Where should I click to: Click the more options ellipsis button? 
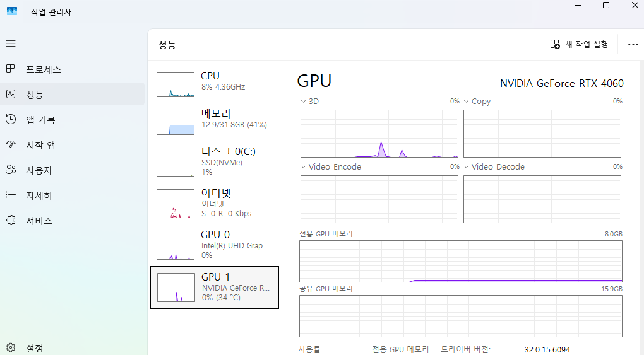click(633, 44)
